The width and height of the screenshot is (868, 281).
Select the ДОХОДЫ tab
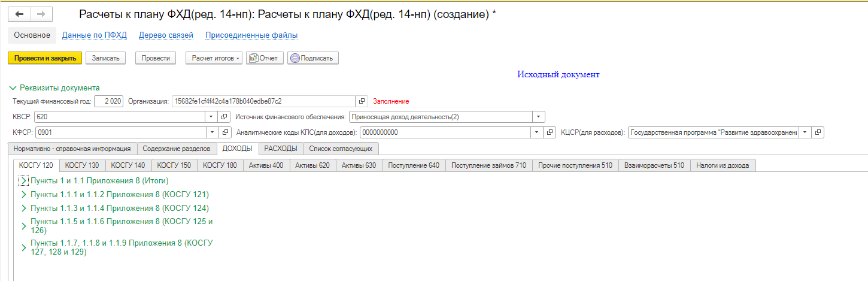[x=236, y=149]
